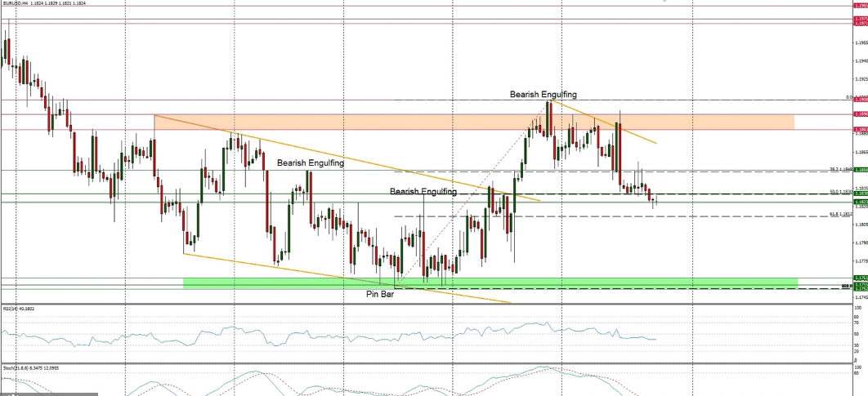Click the RSI(14) indicator label
The image size is (868, 396).
click(18, 309)
